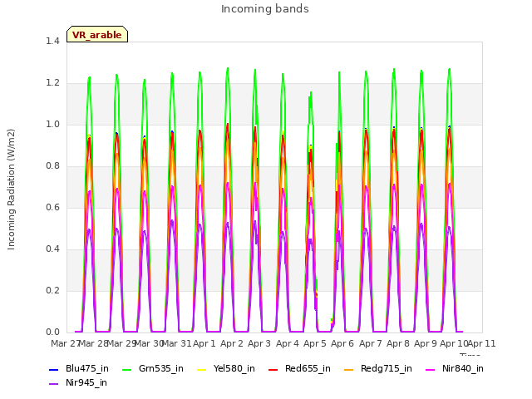Image resolution: width=532 pixels, height=399 pixels.
Task: Click the Apr 4 x-axis tick label
Action: (288, 343)
